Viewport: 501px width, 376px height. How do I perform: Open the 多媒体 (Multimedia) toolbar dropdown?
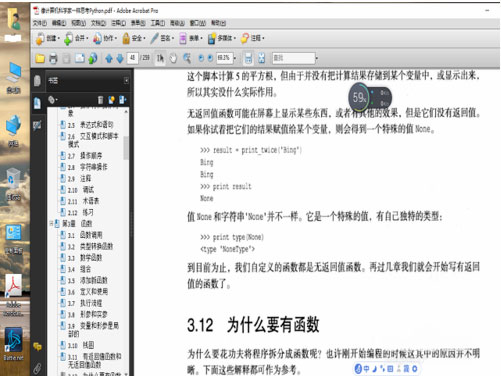click(222, 39)
